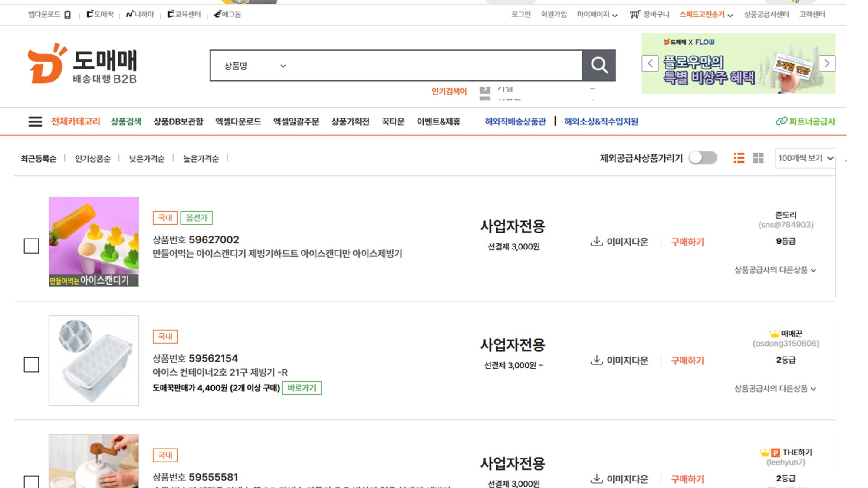Click download icon for product 59562154
This screenshot has height=488, width=868.
(597, 360)
